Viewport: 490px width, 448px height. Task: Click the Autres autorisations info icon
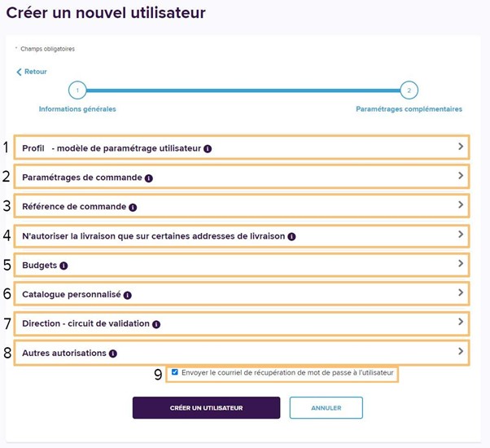click(x=112, y=354)
